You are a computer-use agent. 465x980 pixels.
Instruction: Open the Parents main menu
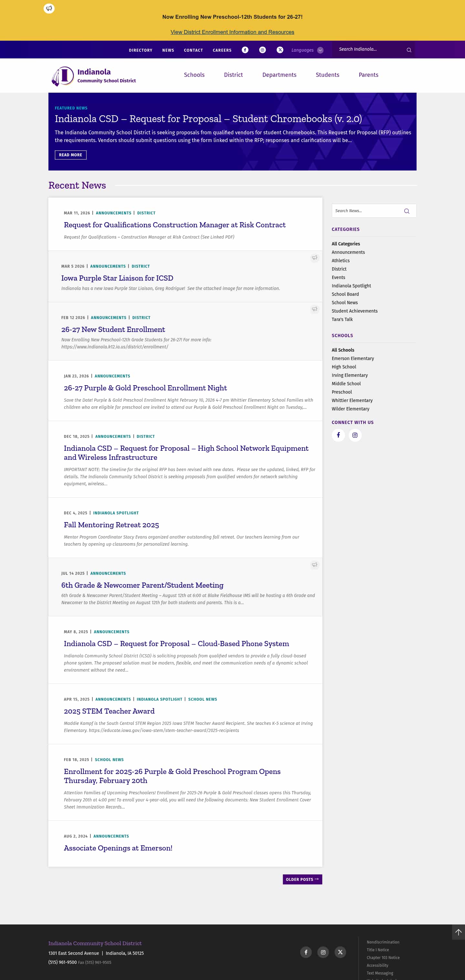pos(368,75)
